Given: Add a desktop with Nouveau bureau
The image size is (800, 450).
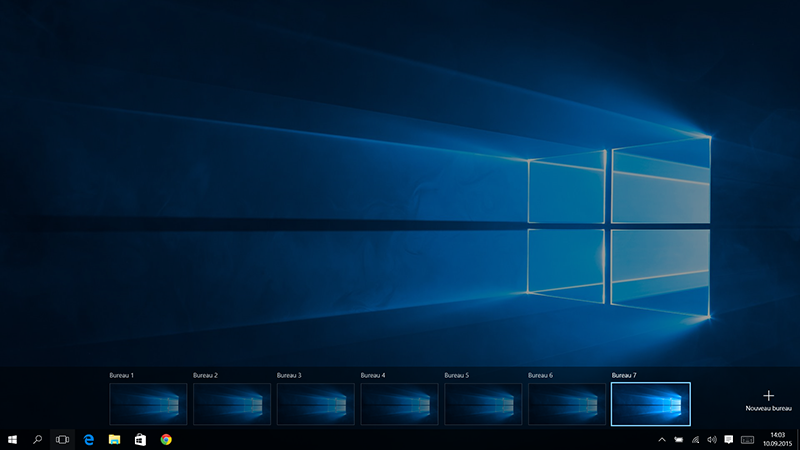Looking at the screenshot, I should 768,401.
